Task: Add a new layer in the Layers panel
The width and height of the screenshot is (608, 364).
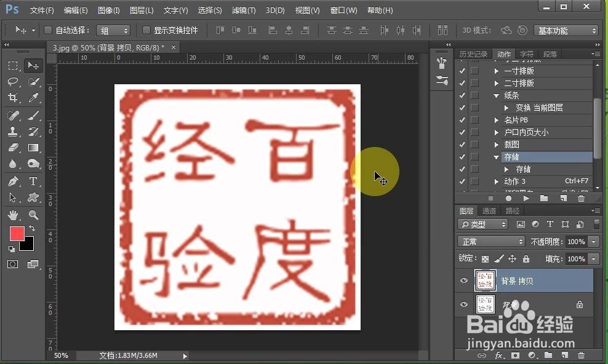Action: pyautogui.click(x=564, y=355)
